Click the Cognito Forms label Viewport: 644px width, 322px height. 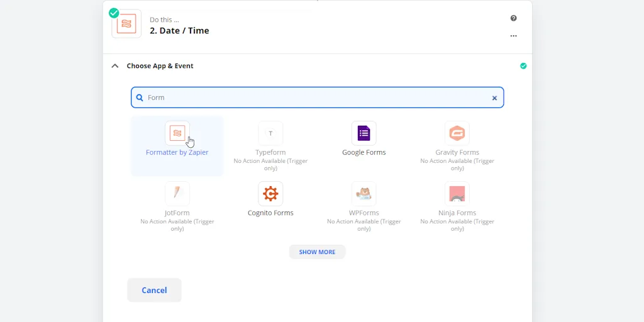[x=270, y=213]
